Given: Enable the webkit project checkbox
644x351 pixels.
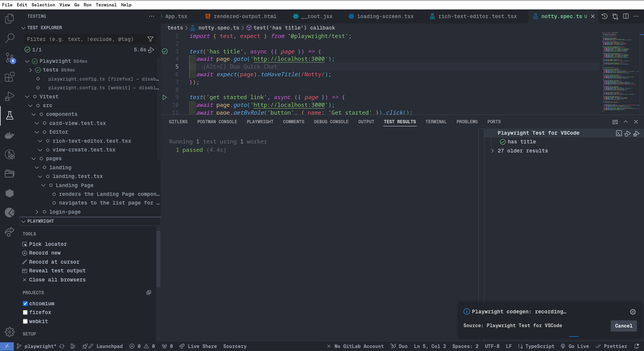Looking at the screenshot, I should (x=25, y=321).
